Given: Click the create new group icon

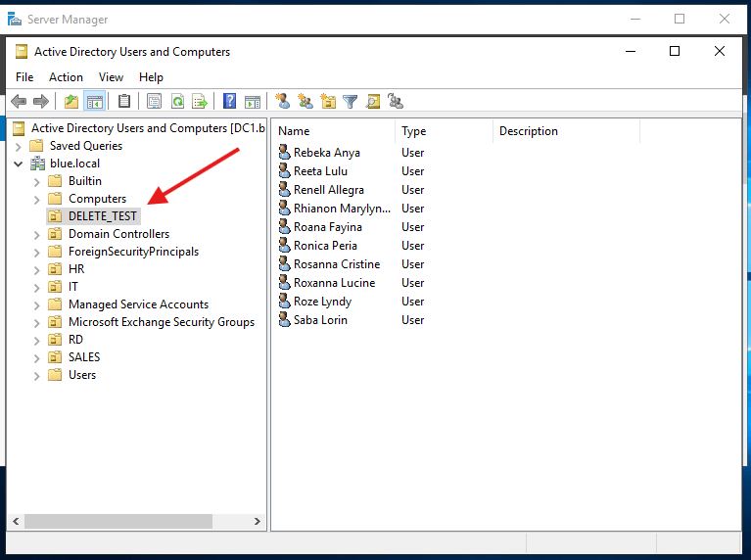Looking at the screenshot, I should (305, 101).
